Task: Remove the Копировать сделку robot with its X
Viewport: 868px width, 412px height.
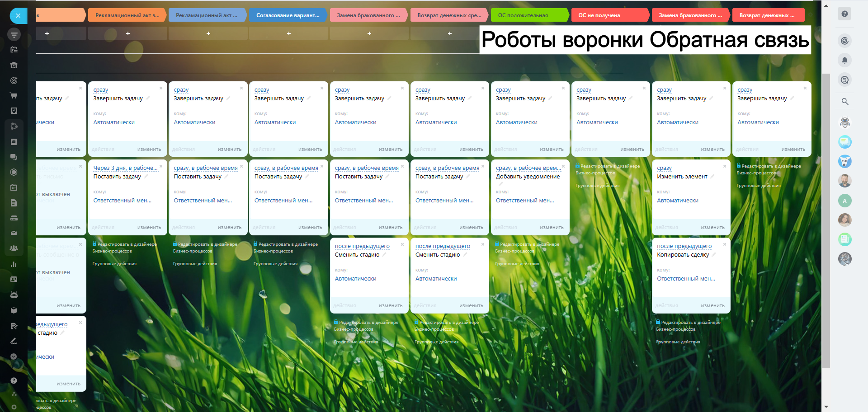Action: tap(724, 244)
